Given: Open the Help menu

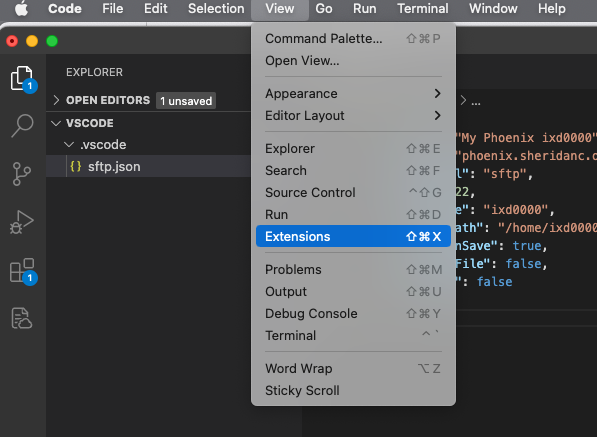Looking at the screenshot, I should [x=552, y=8].
